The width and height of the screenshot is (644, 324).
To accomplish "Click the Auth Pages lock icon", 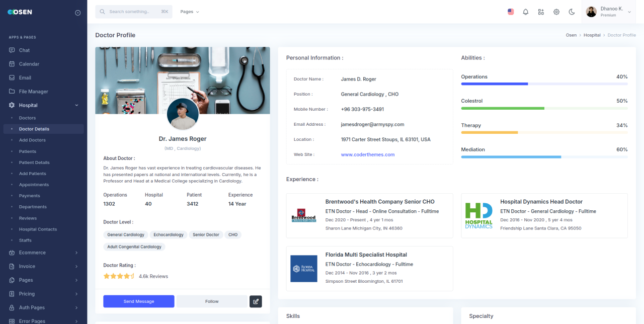I will 12,307.
